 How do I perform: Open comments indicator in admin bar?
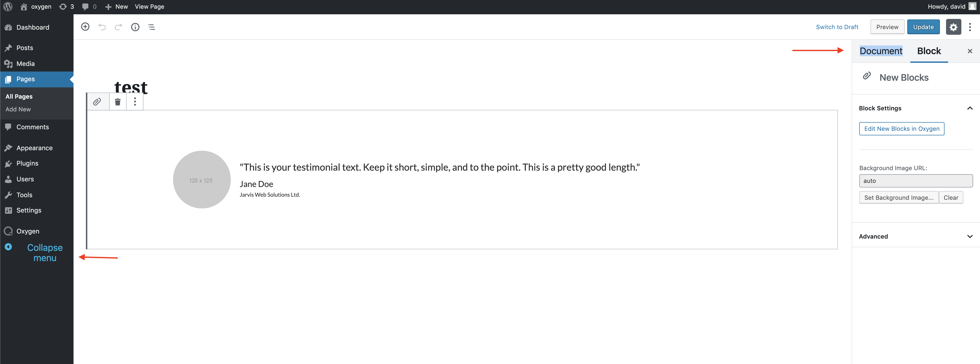click(x=89, y=6)
